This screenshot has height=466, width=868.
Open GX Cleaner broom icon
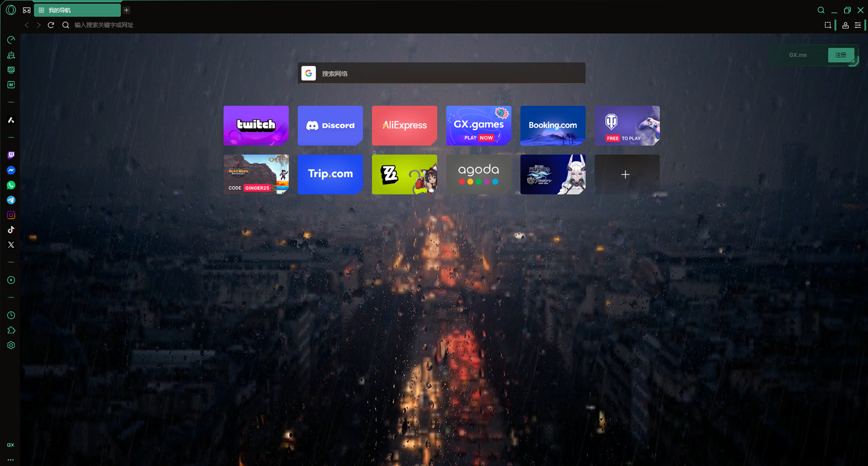[11, 55]
